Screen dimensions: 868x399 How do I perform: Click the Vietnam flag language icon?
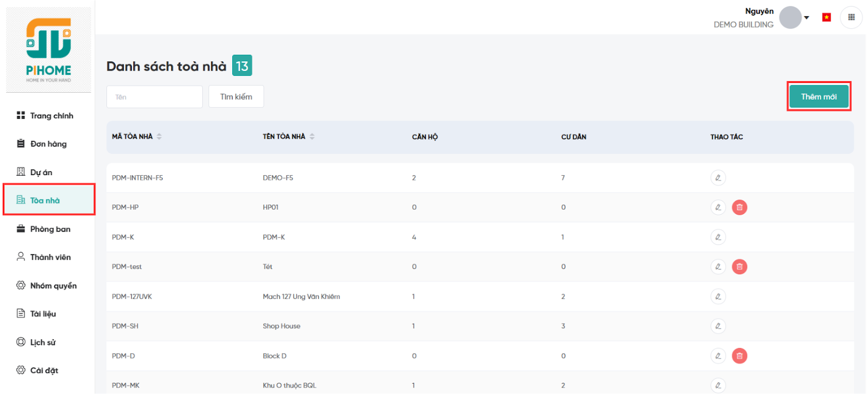point(826,17)
